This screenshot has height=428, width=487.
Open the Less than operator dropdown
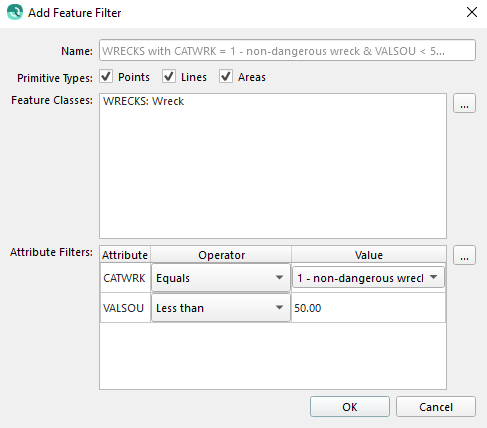pos(221,308)
